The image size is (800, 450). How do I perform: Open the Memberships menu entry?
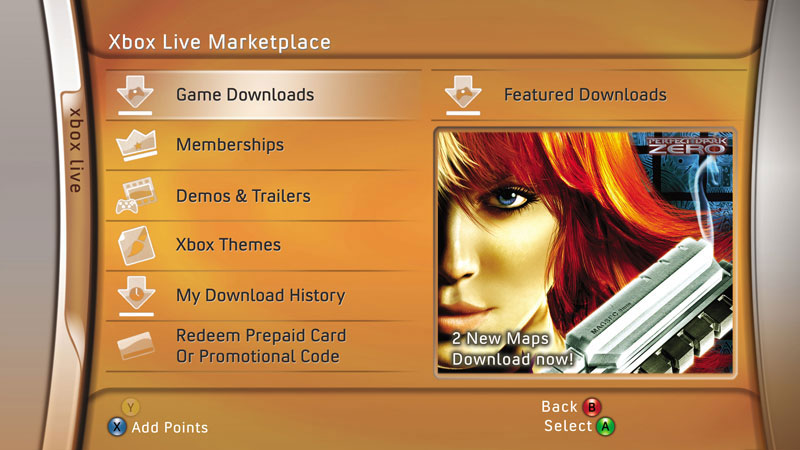tap(264, 145)
